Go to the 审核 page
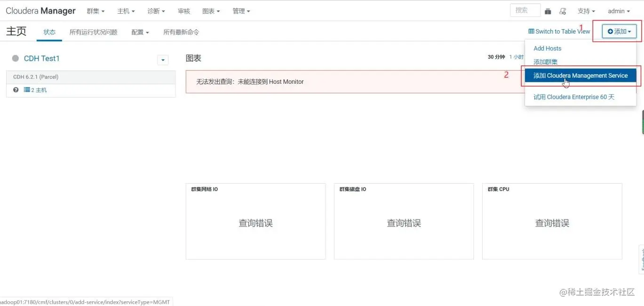 point(184,11)
